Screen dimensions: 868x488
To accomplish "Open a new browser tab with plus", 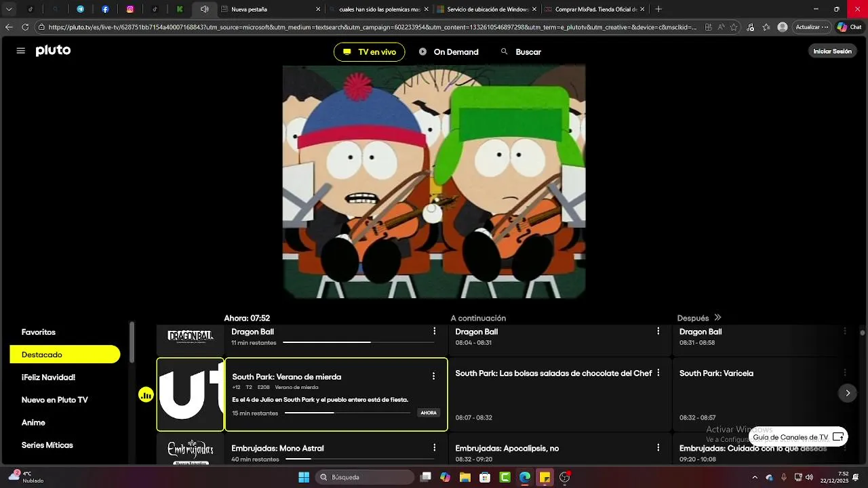I will [658, 9].
